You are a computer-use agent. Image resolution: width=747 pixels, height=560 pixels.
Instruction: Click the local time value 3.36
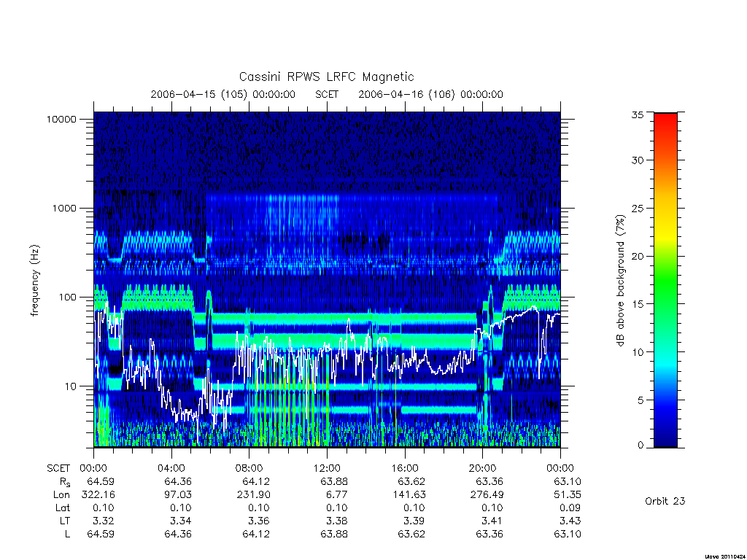[x=259, y=521]
